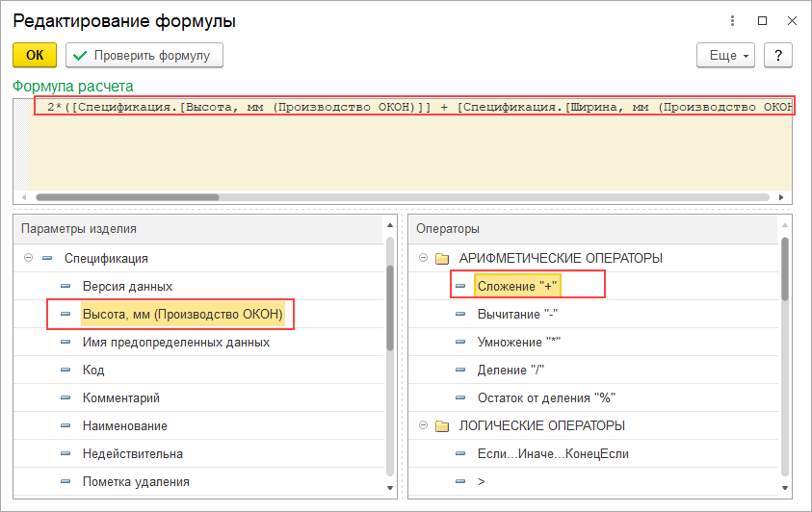Image resolution: width=812 pixels, height=512 pixels.
Task: Collapse the Спецификация tree node
Action: 28,259
